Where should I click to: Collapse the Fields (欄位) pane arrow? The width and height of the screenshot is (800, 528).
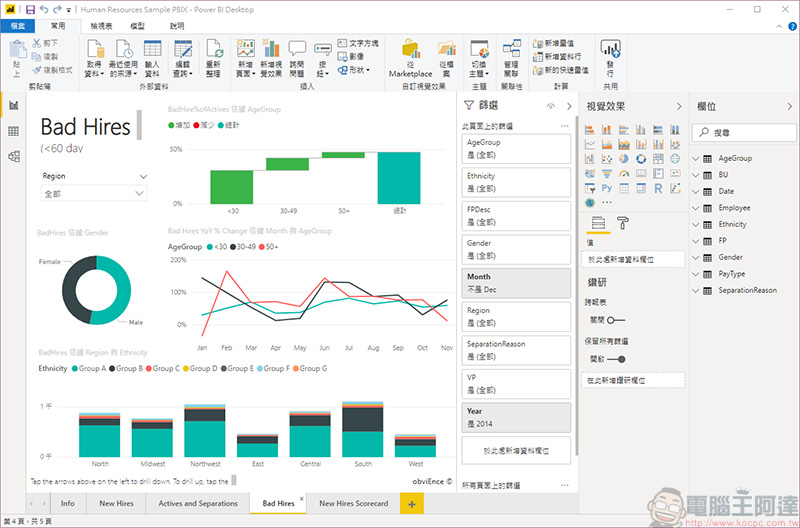790,106
